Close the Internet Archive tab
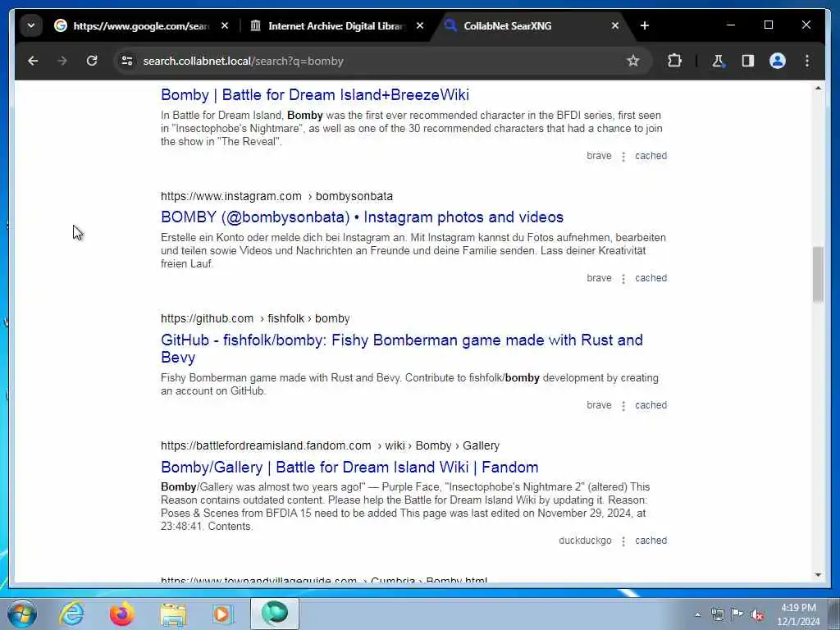This screenshot has height=630, width=840. pyautogui.click(x=420, y=25)
